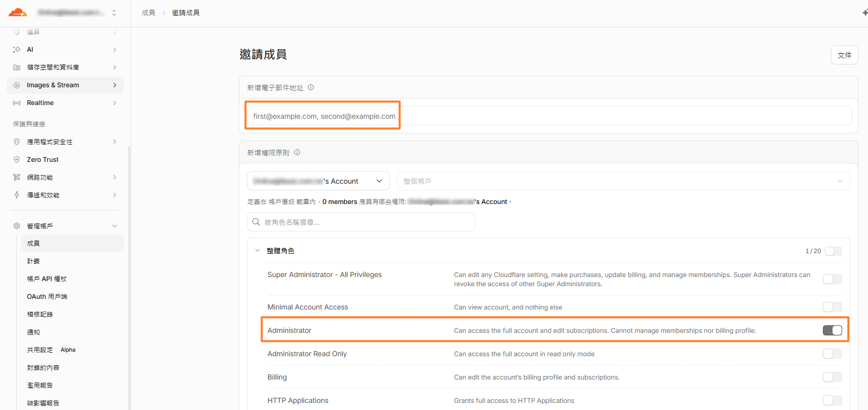Open the account switcher arrows

click(x=114, y=13)
